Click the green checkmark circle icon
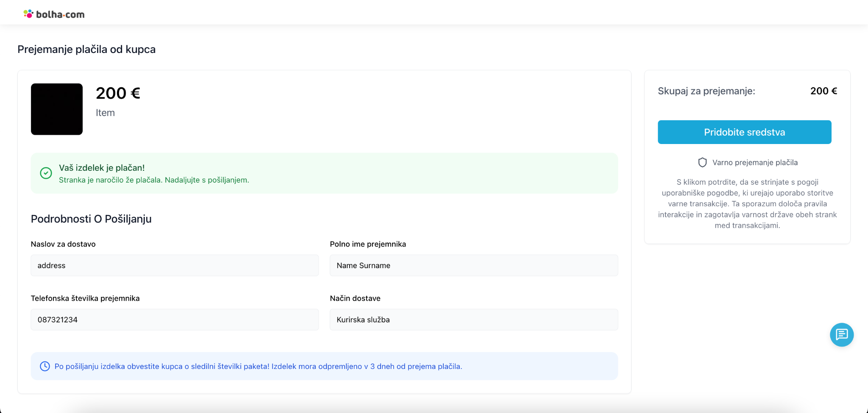The image size is (868, 413). point(46,173)
